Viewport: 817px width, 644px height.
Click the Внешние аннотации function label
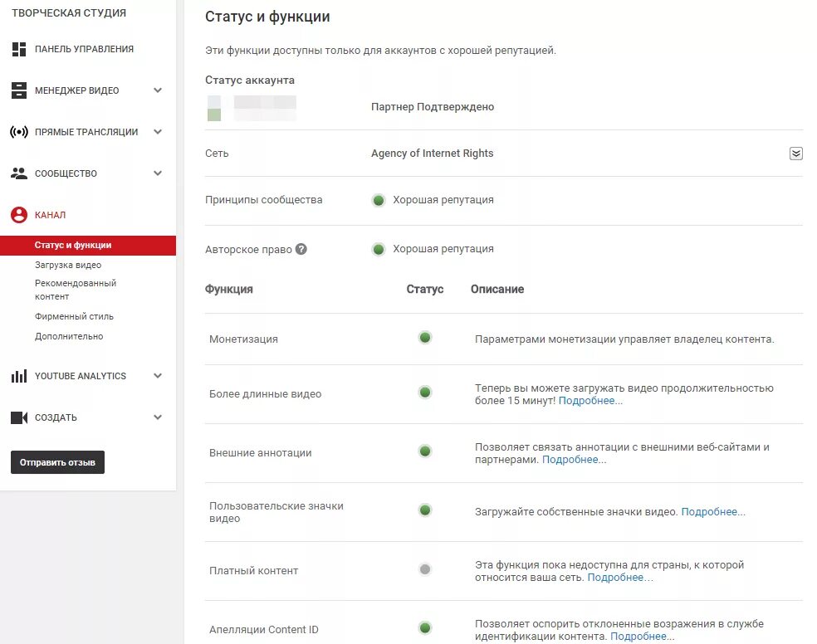pyautogui.click(x=261, y=453)
